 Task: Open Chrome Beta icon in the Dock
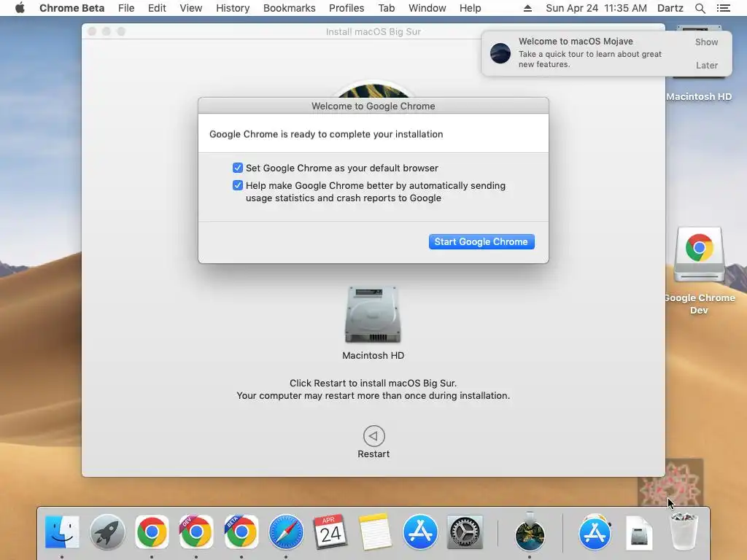(241, 532)
